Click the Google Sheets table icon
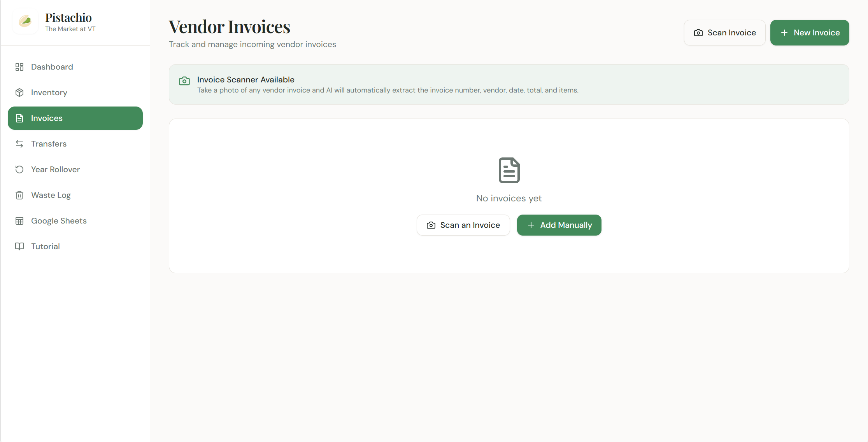 19,221
